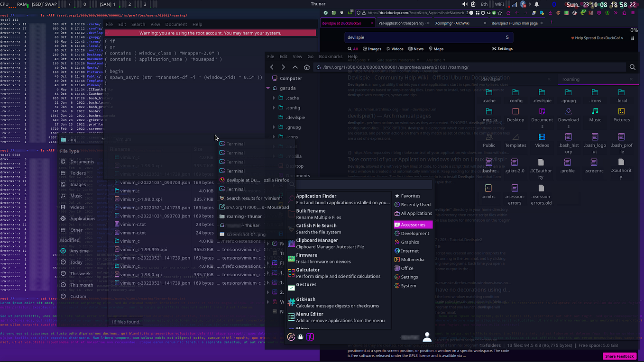Open Menu Editor from the app menu
Viewport: 644px width, 362px height.
(339, 317)
